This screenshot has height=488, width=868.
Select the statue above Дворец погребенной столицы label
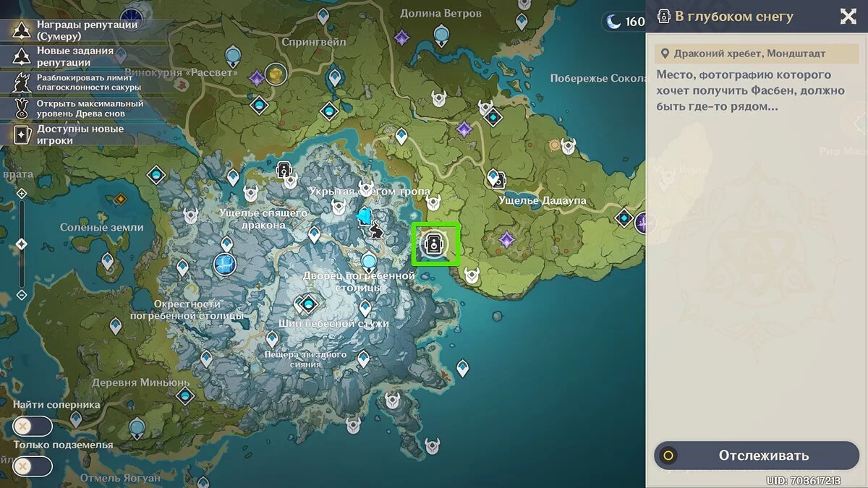[369, 261]
